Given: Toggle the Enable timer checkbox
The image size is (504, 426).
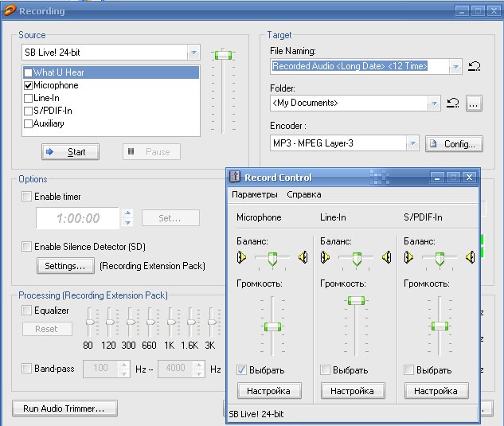Looking at the screenshot, I should 27,197.
